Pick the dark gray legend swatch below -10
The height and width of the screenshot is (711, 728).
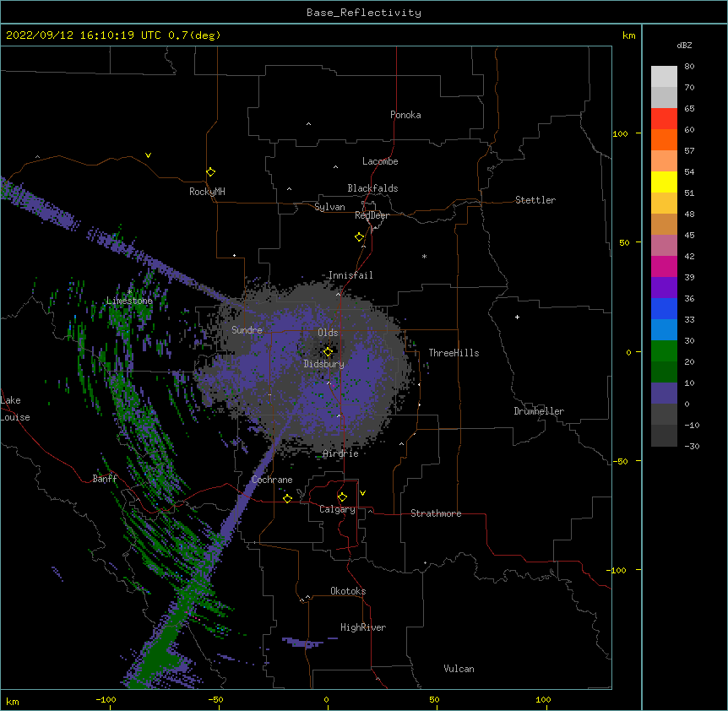pos(664,436)
